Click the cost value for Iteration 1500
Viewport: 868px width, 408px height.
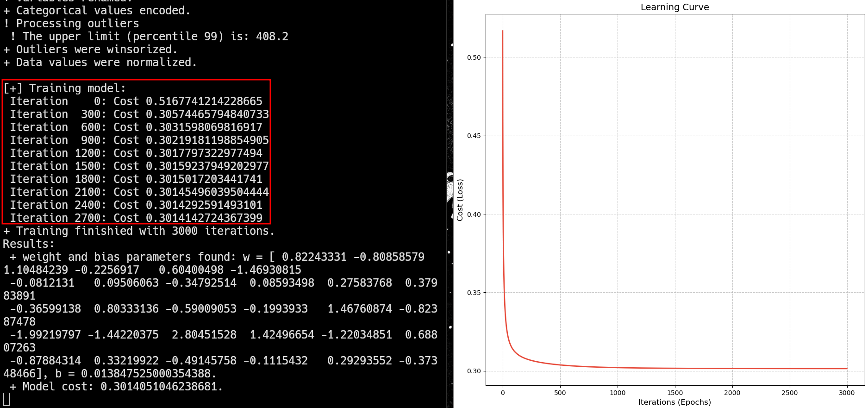(207, 166)
